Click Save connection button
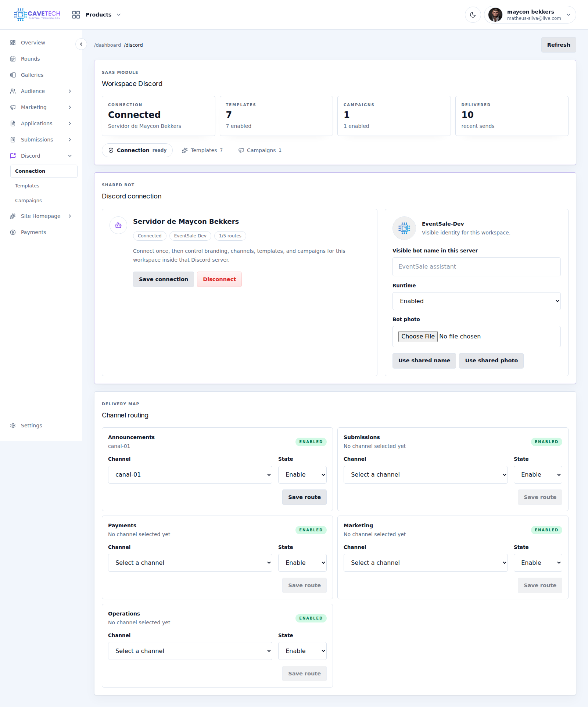The height and width of the screenshot is (707, 588). tap(164, 279)
